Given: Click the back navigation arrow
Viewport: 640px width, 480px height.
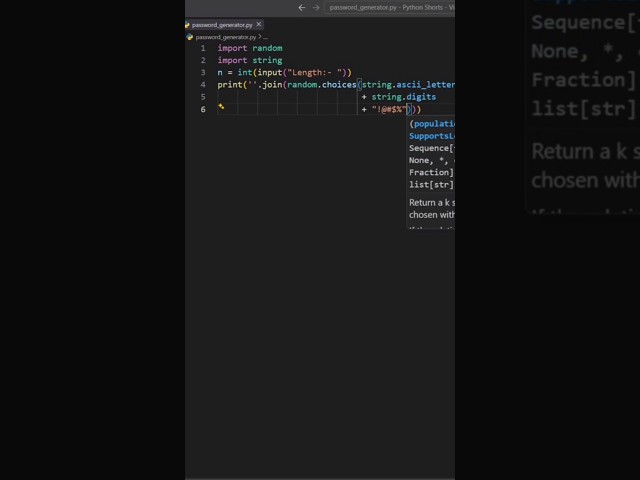Looking at the screenshot, I should point(302,7).
